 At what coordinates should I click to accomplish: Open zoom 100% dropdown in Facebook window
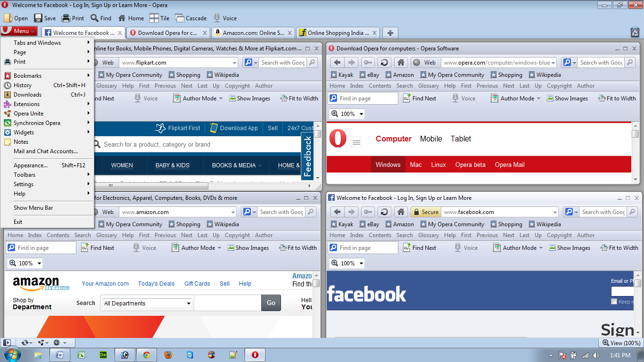click(361, 263)
